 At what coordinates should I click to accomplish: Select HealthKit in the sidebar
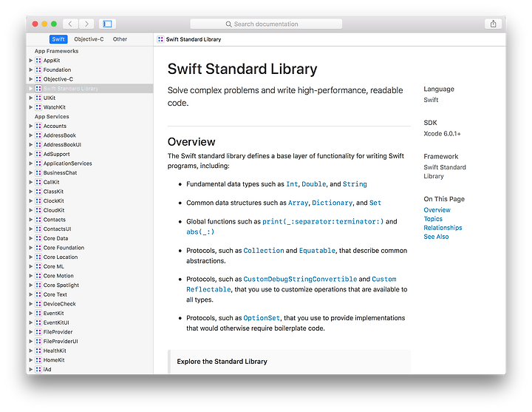[90, 351]
